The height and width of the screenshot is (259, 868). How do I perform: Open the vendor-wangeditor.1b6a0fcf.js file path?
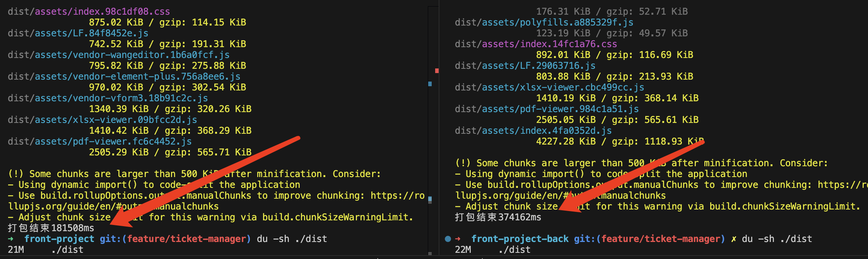[x=118, y=55]
